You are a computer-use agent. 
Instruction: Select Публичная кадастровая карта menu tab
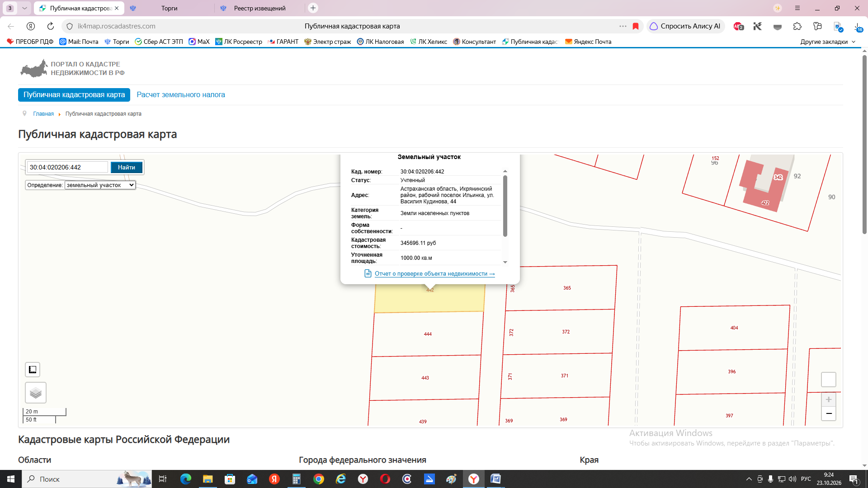tap(74, 95)
